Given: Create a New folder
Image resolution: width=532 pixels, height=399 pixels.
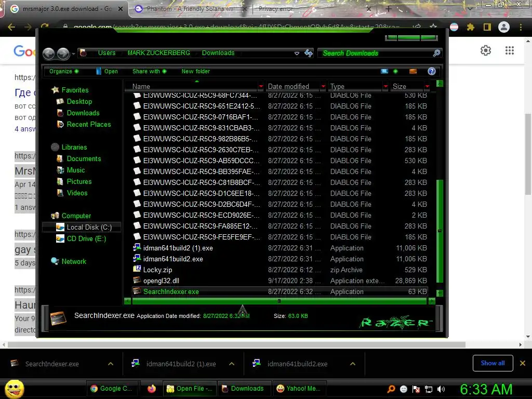Looking at the screenshot, I should click(196, 71).
